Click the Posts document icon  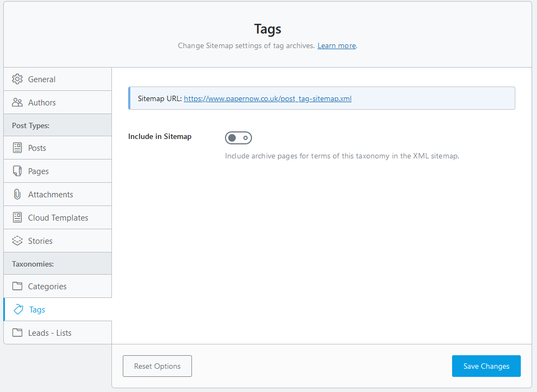(x=17, y=148)
